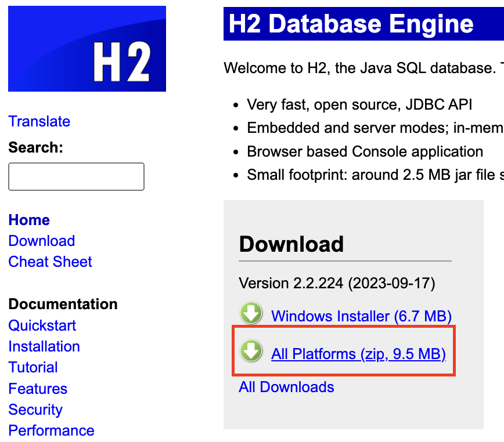Click the 'Browser based Console application' bullet
This screenshot has width=504, height=442.
point(365,151)
